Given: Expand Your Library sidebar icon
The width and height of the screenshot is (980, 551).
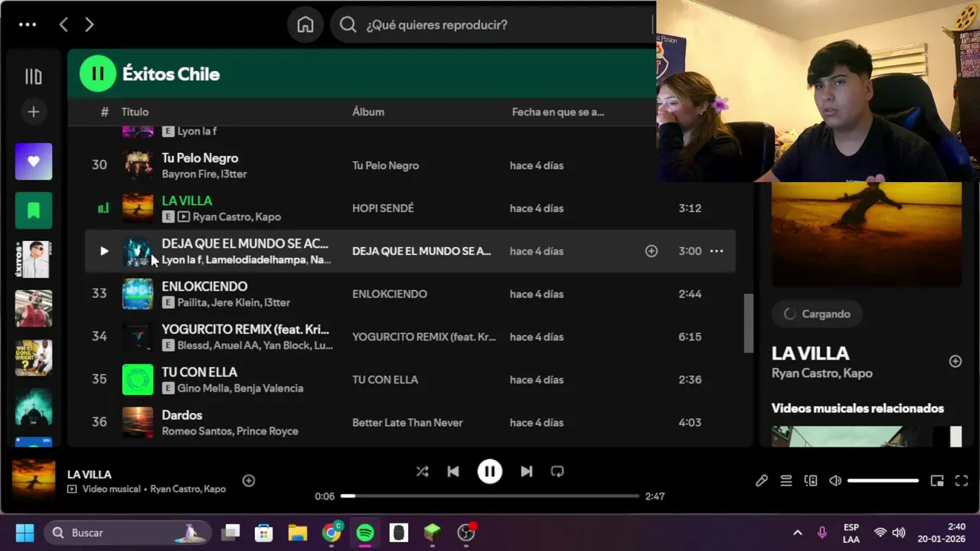Looking at the screenshot, I should [x=33, y=77].
